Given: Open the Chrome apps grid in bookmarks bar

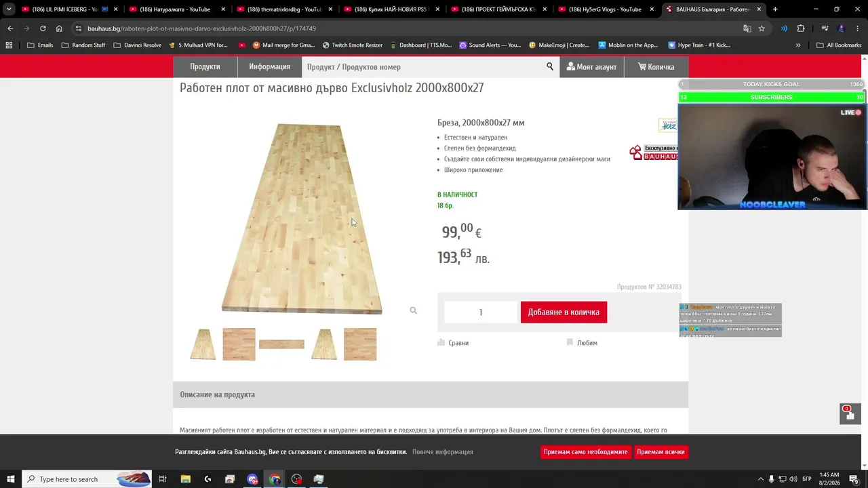Looking at the screenshot, I should coord(9,45).
